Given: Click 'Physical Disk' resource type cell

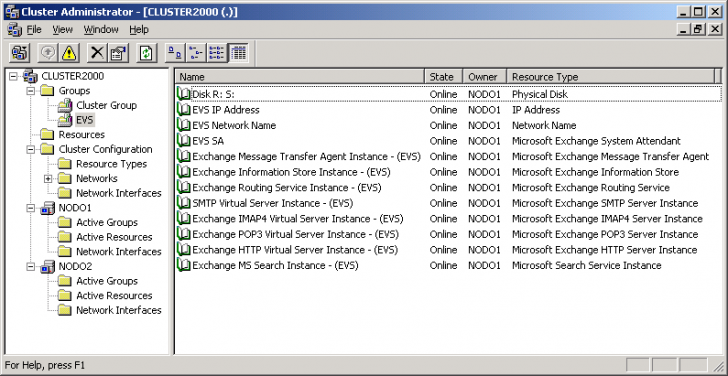Looking at the screenshot, I should (x=540, y=94).
